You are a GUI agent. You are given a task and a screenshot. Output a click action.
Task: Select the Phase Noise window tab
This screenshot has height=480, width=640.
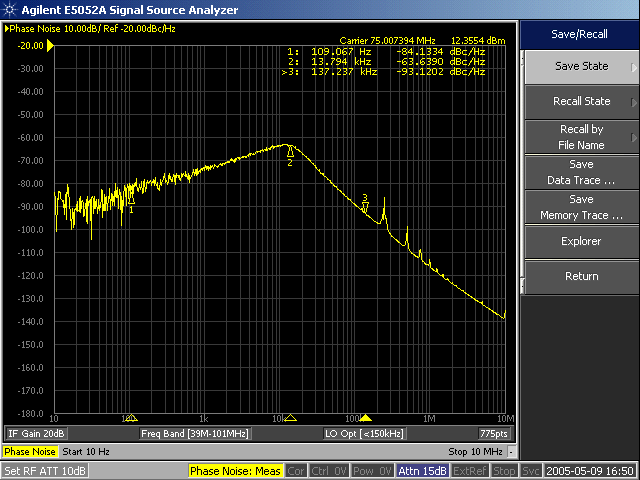click(30, 452)
